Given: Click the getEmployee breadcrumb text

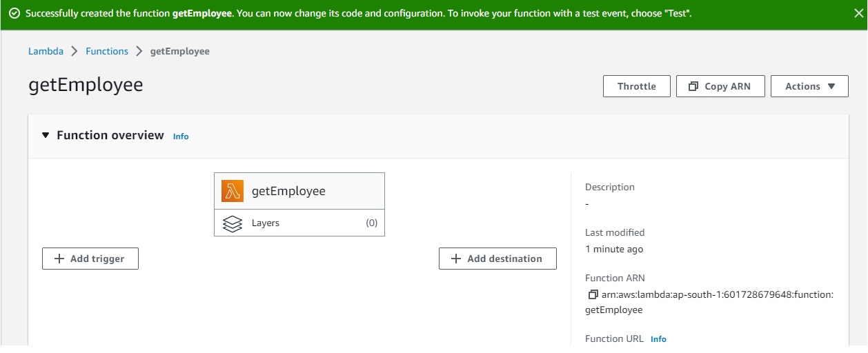Looking at the screenshot, I should (180, 51).
